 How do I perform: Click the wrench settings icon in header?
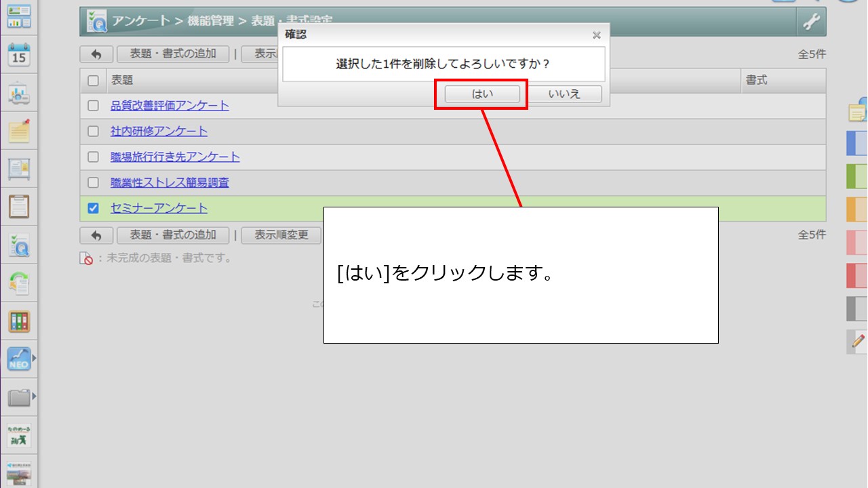(811, 22)
